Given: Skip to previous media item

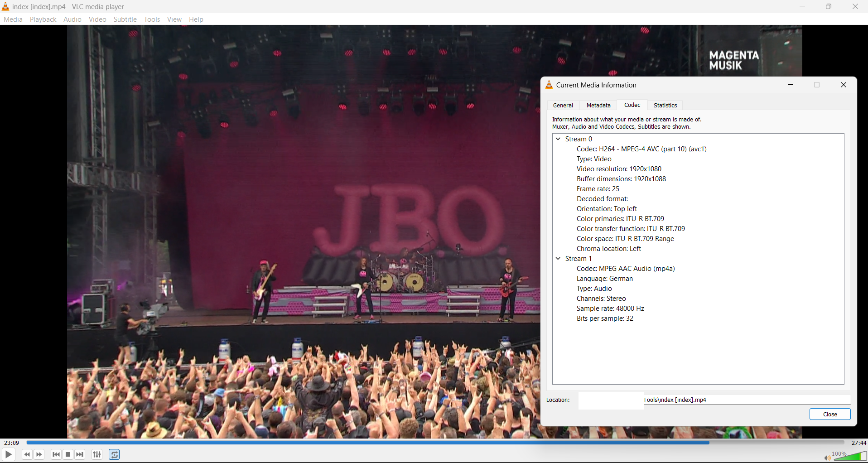Looking at the screenshot, I should (56, 454).
